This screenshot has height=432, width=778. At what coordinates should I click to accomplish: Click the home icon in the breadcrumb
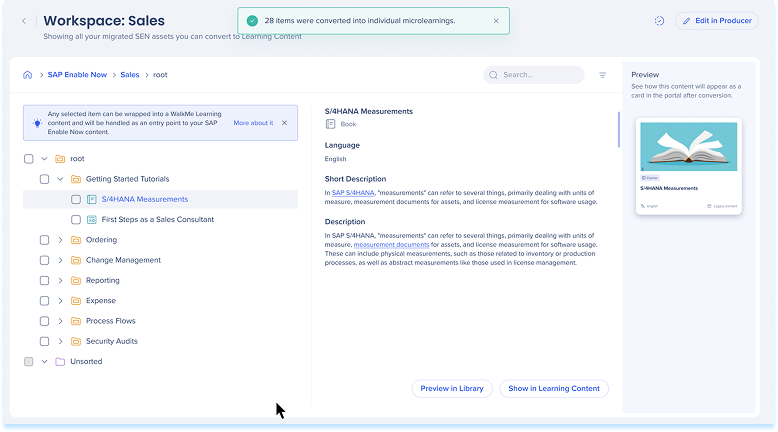[x=28, y=75]
